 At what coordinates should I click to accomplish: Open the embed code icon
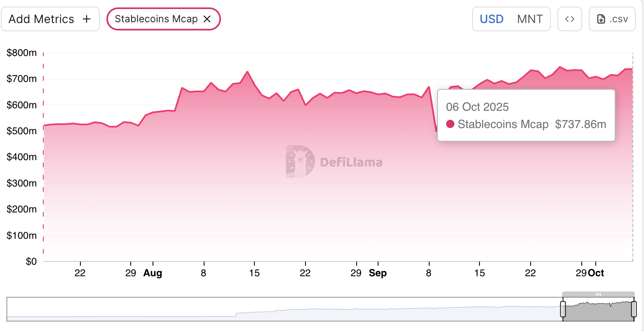570,19
